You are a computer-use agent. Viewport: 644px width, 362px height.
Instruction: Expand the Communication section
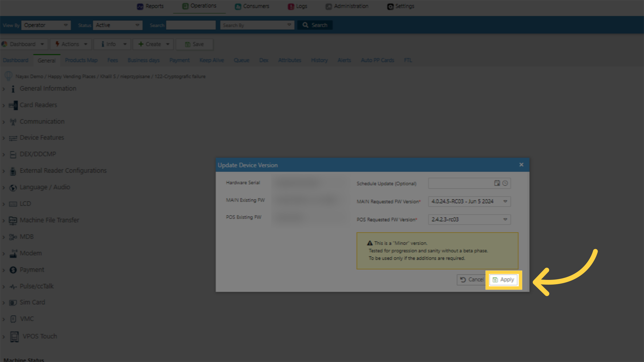pyautogui.click(x=4, y=122)
